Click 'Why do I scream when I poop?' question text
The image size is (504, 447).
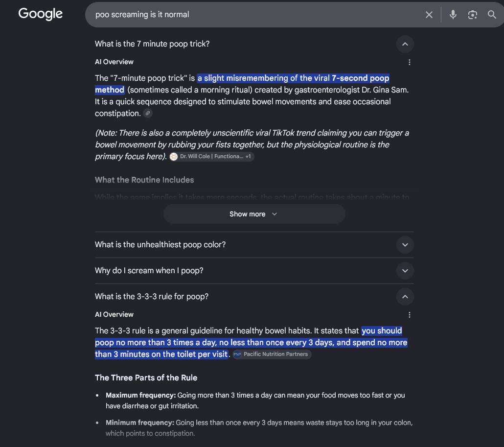tap(149, 271)
